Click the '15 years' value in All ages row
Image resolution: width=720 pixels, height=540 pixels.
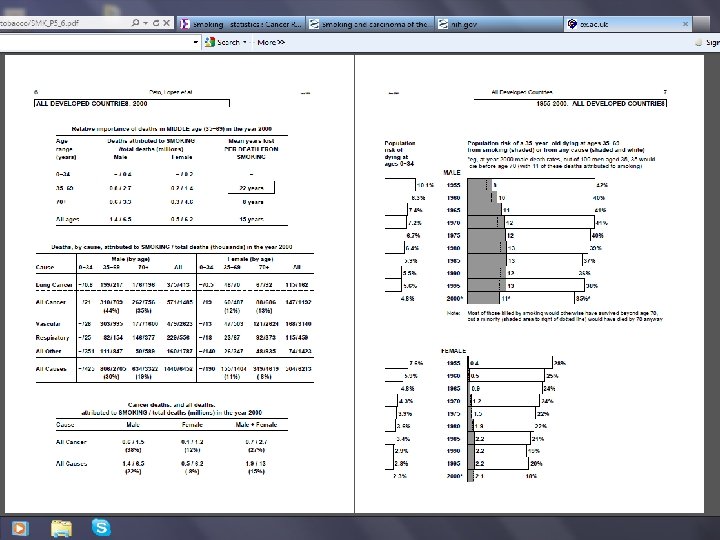[x=251, y=219]
